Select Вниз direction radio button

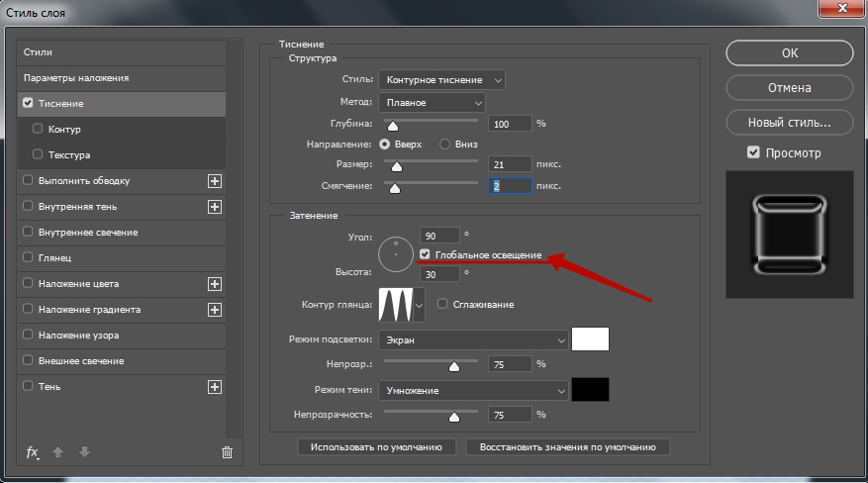pyautogui.click(x=444, y=144)
